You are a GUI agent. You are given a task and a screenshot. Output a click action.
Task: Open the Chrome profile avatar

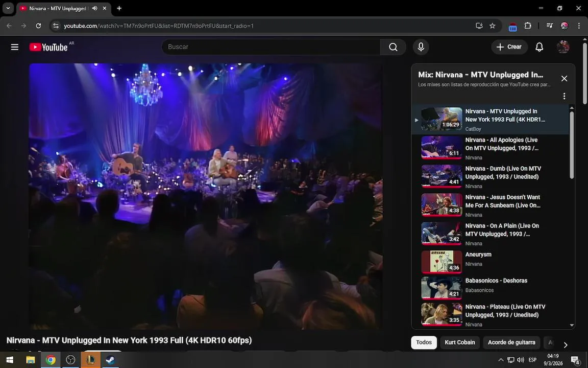(564, 26)
